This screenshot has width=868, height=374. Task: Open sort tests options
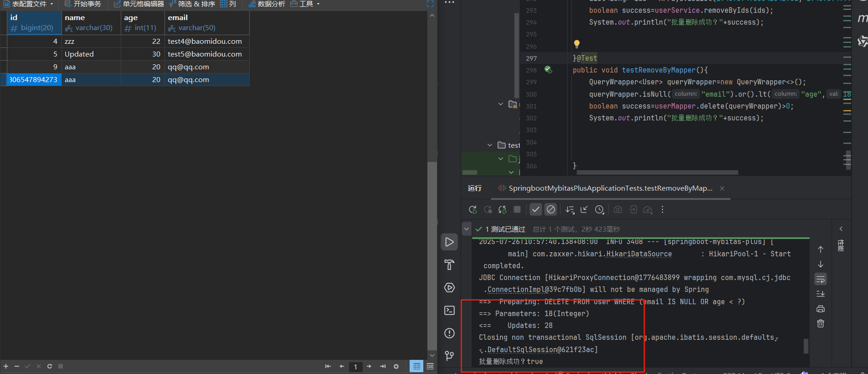coord(570,210)
